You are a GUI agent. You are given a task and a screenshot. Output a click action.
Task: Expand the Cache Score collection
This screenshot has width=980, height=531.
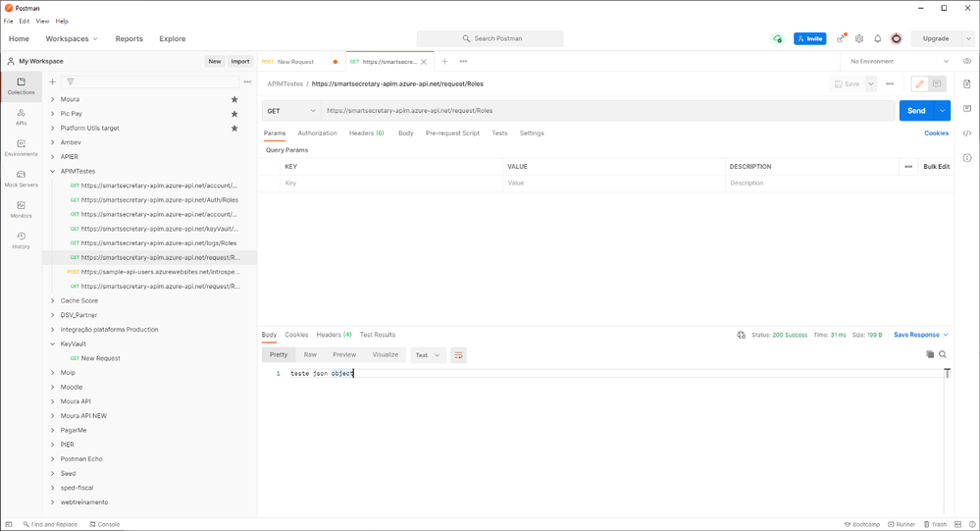(53, 301)
